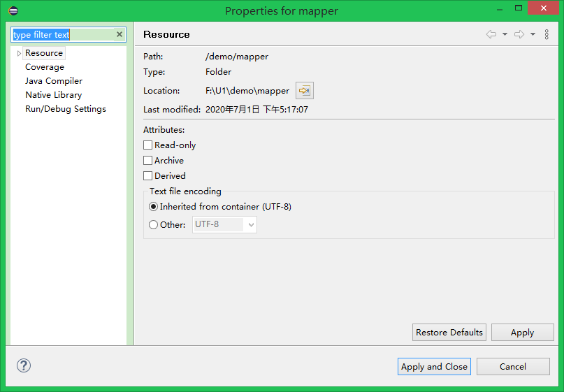Open the Run/Debug Settings page
Viewport: 564px width, 392px height.
tap(66, 109)
